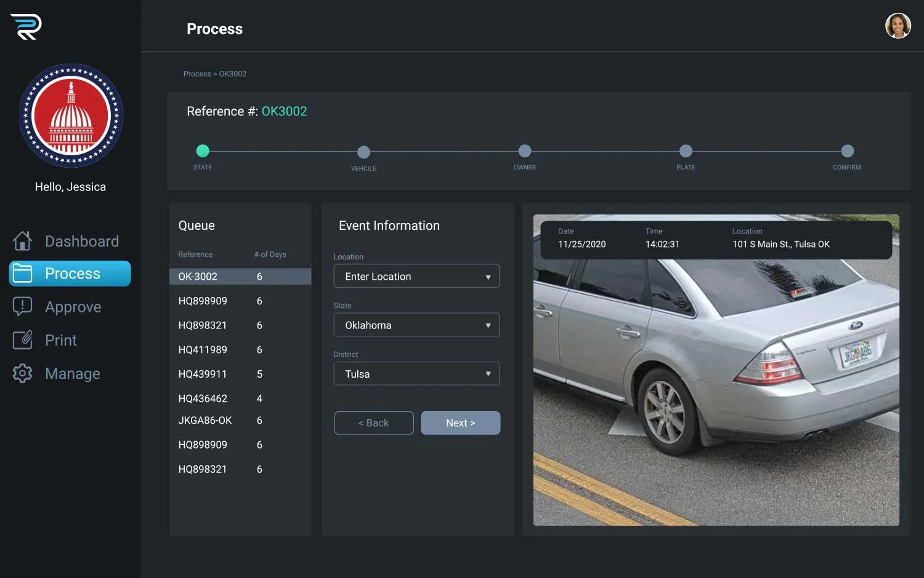Click the Reference column header
924x578 pixels.
(195, 254)
